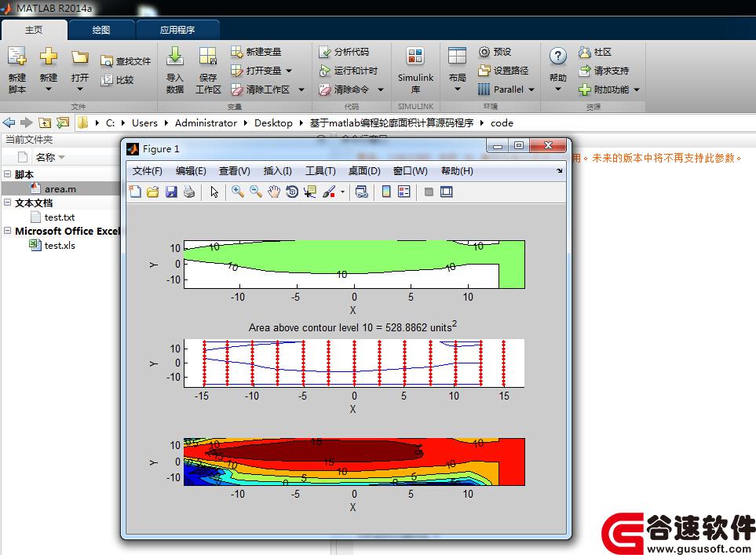Click Find Files (查找文件) in ribbon
Viewport: 756px width, 555px height.
click(x=126, y=61)
